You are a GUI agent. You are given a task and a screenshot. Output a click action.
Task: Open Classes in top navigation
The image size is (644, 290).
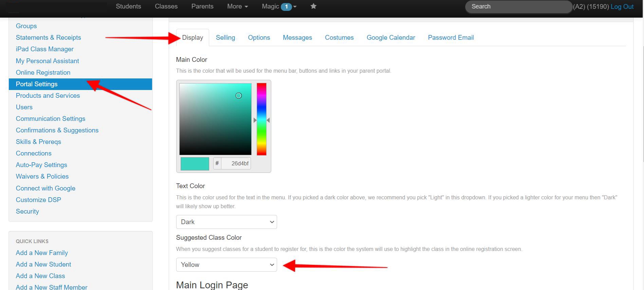166,6
